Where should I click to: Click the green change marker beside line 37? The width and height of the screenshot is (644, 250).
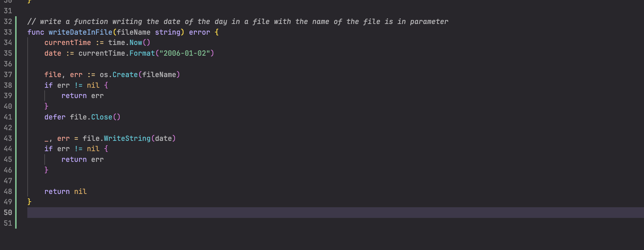[16, 75]
